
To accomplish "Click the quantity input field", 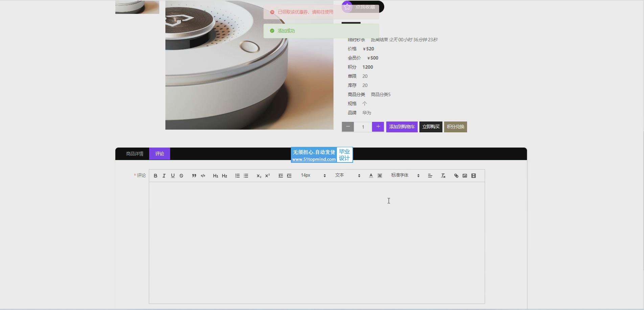I will [363, 127].
